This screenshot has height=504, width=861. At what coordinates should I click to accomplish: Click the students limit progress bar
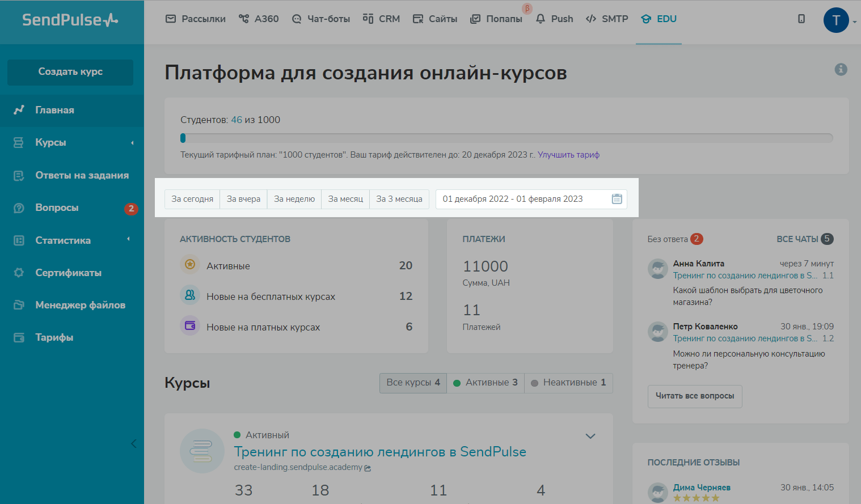[507, 138]
